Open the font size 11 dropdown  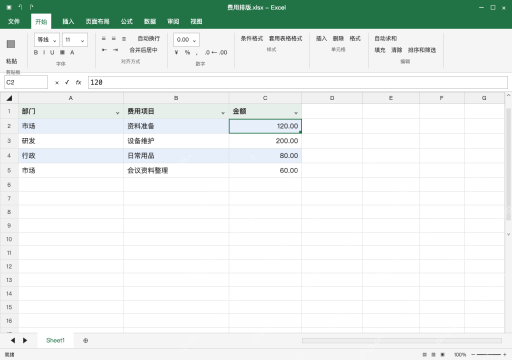[75, 40]
